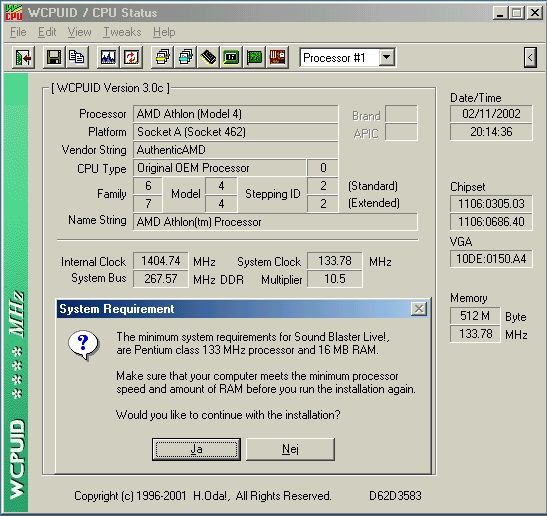The width and height of the screenshot is (547, 516).
Task: Click the System Bus value 267.57
Action: 160,279
